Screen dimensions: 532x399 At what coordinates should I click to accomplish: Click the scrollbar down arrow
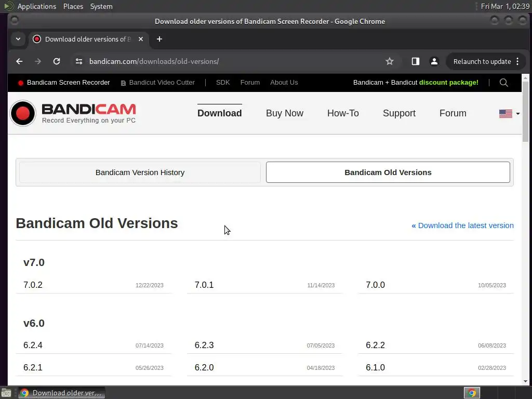tap(526, 381)
